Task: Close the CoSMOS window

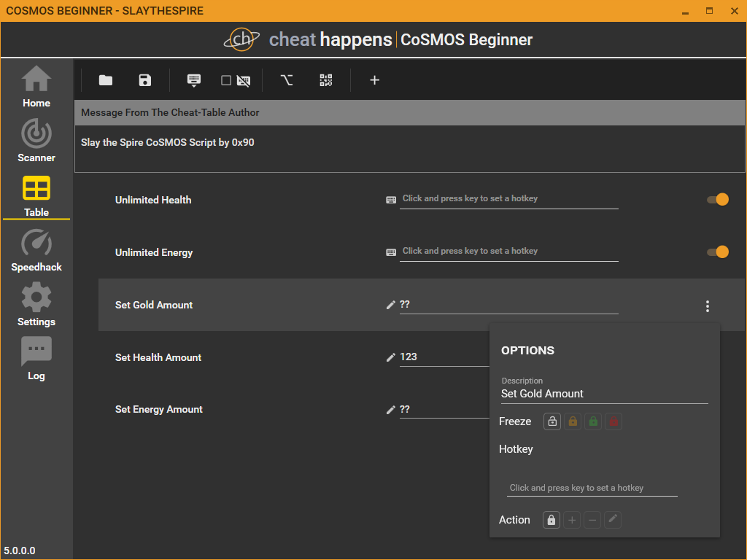Action: [734, 11]
